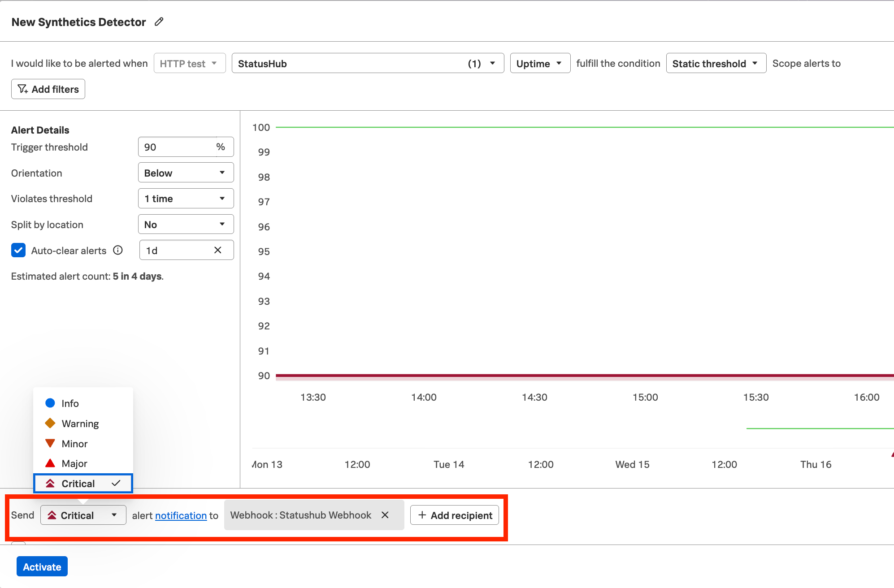
Task: Pick the Minor severity option
Action: [74, 444]
